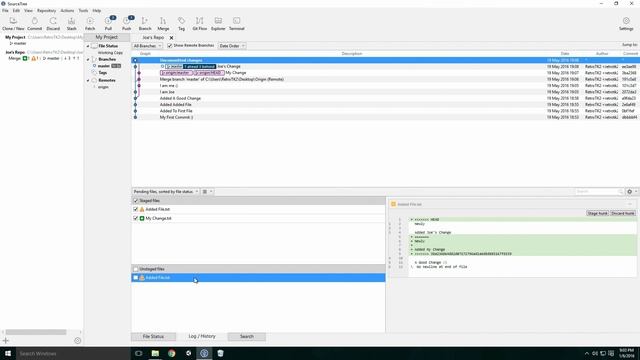Open the pending files sort dropdown

click(x=166, y=191)
